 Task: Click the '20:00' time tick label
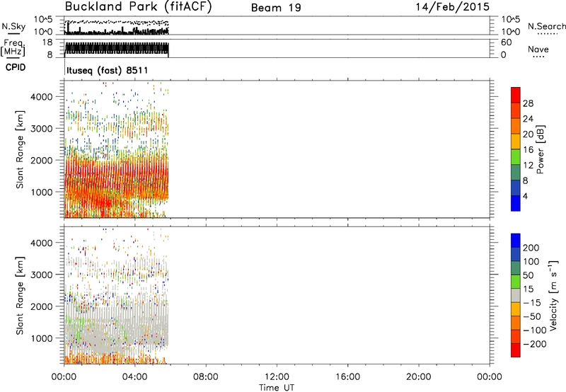click(x=419, y=377)
